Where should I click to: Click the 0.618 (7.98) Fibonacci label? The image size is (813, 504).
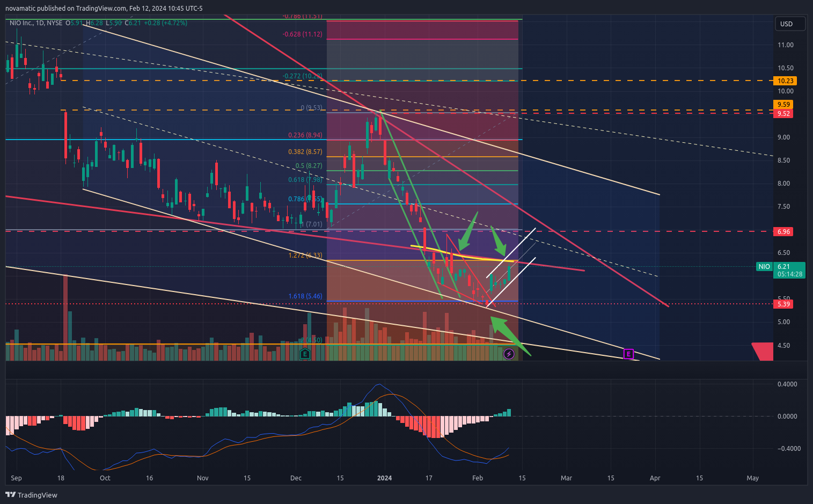[x=305, y=180]
